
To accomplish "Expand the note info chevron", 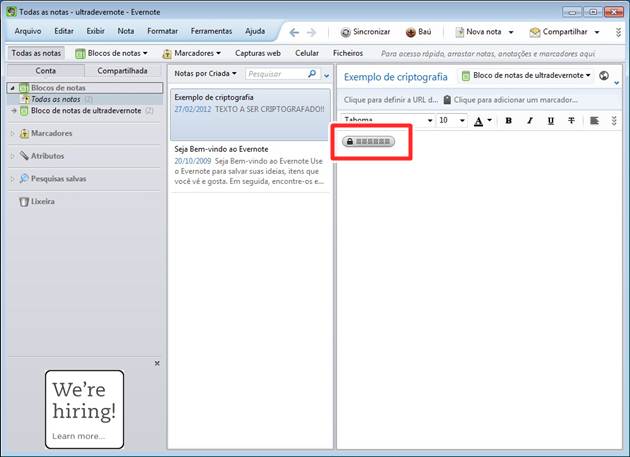I will pyautogui.click(x=616, y=83).
